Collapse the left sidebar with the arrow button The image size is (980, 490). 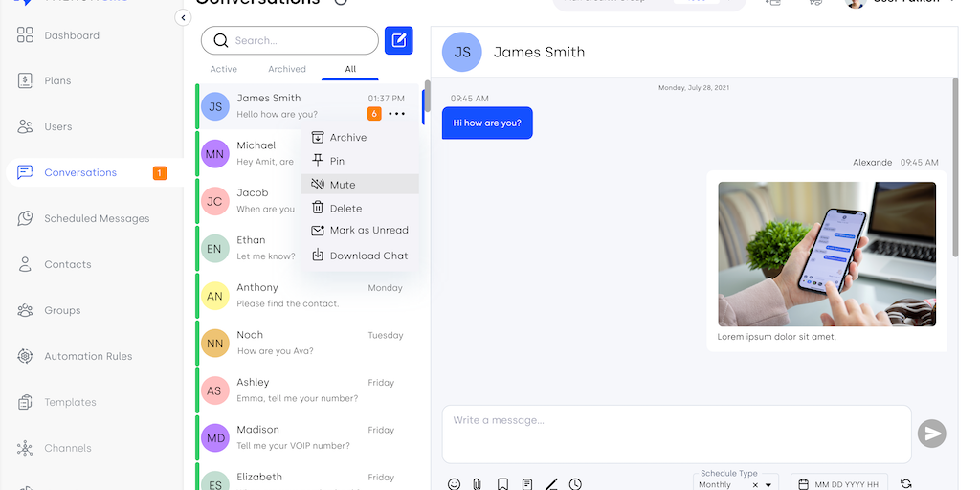coord(184,18)
